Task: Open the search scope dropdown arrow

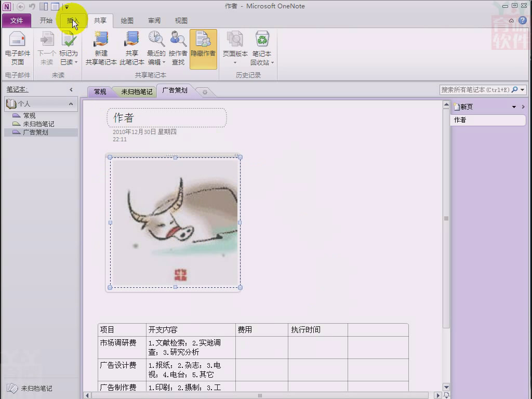Action: (x=523, y=90)
